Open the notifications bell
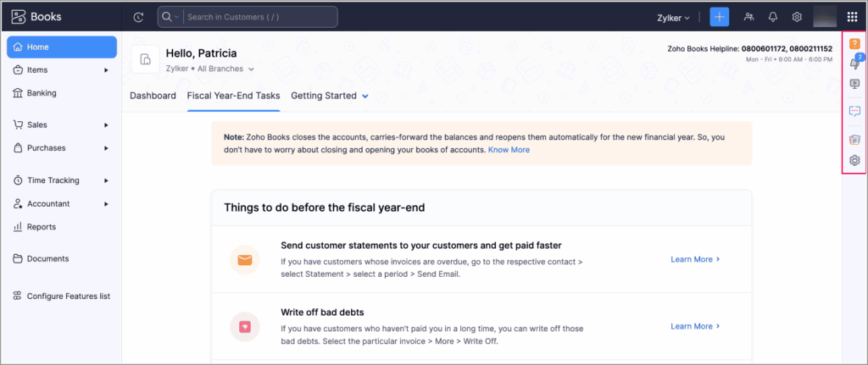Image resolution: width=868 pixels, height=365 pixels. 773,17
